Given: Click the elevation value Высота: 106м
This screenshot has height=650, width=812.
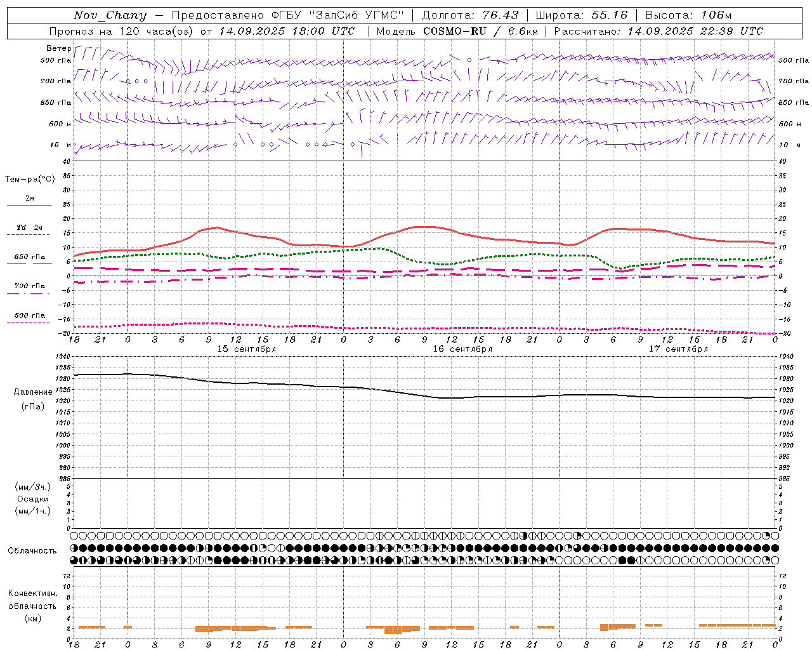Looking at the screenshot, I should click(x=688, y=15).
